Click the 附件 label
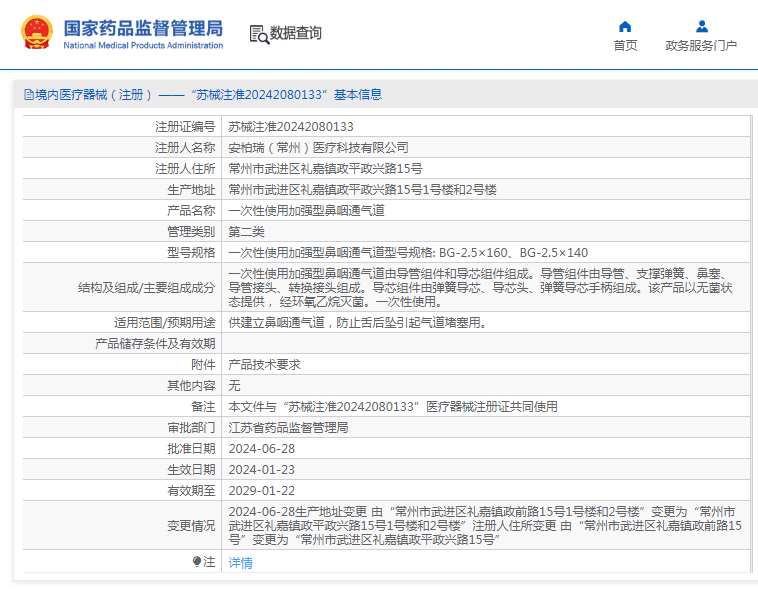The height and width of the screenshot is (596, 758). (x=203, y=364)
